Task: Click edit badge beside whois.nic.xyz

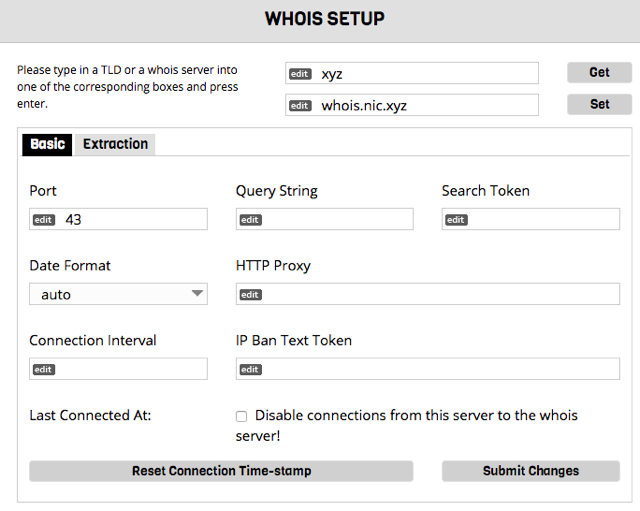Action: click(x=300, y=106)
